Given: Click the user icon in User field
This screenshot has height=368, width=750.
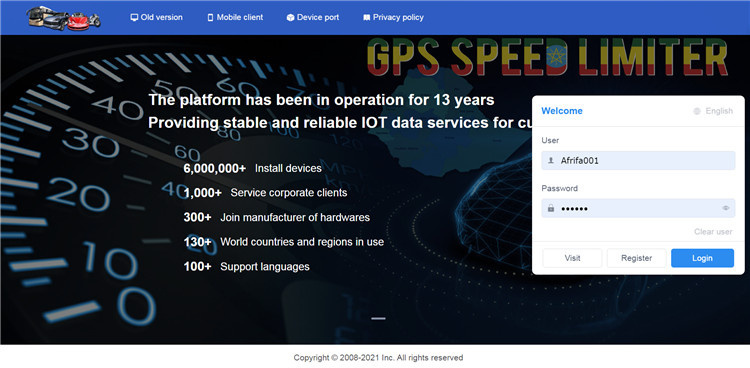Looking at the screenshot, I should click(x=551, y=161).
